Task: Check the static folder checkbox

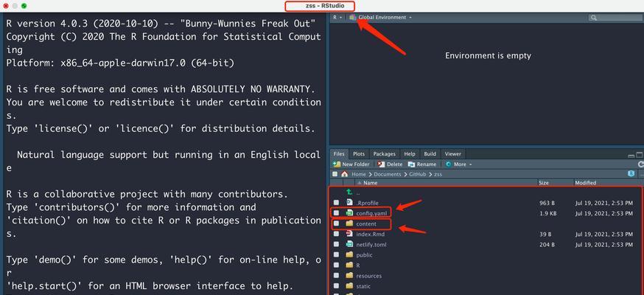Action: [337, 286]
